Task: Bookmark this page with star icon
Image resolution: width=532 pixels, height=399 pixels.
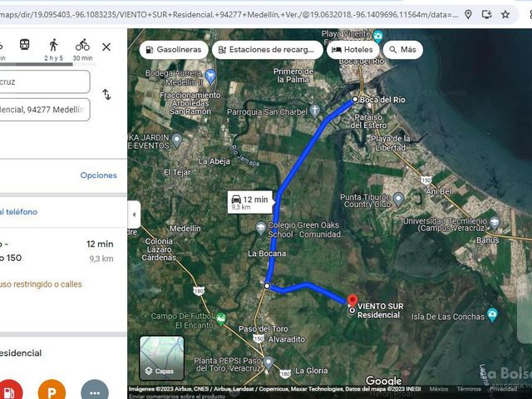Action: coord(505,14)
